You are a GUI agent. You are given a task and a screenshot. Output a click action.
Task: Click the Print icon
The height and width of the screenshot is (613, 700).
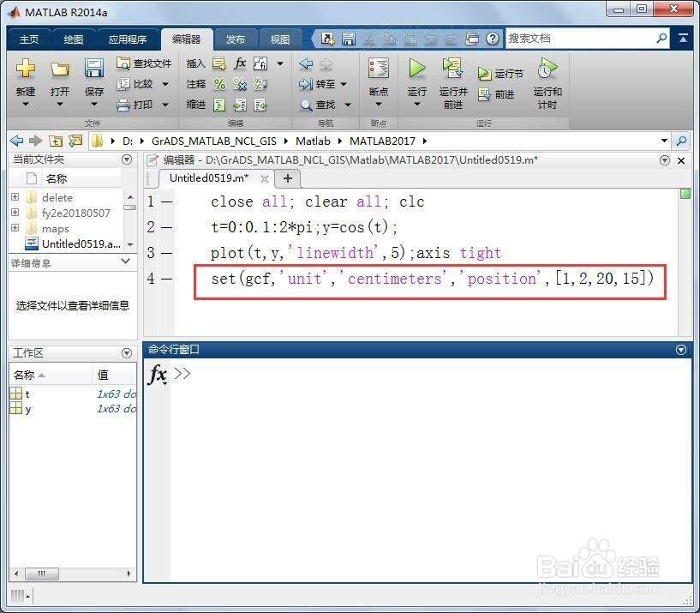123,105
